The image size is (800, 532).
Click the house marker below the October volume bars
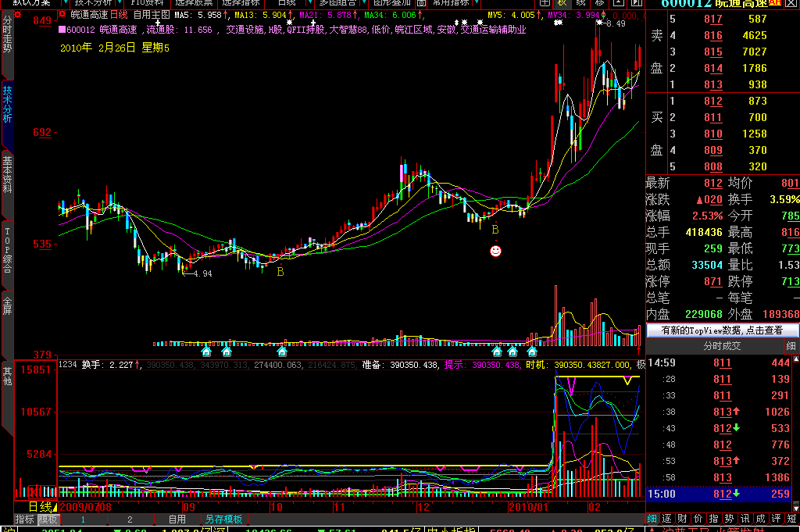click(x=281, y=352)
